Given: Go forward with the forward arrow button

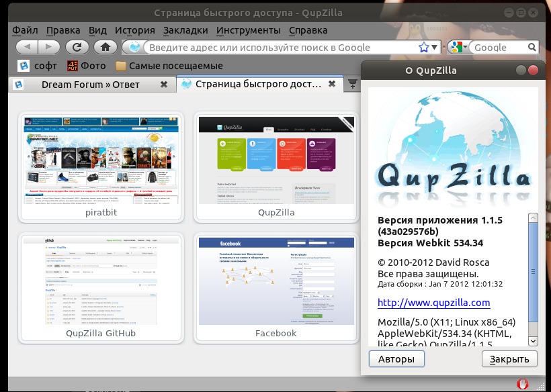Looking at the screenshot, I should pos(49,47).
